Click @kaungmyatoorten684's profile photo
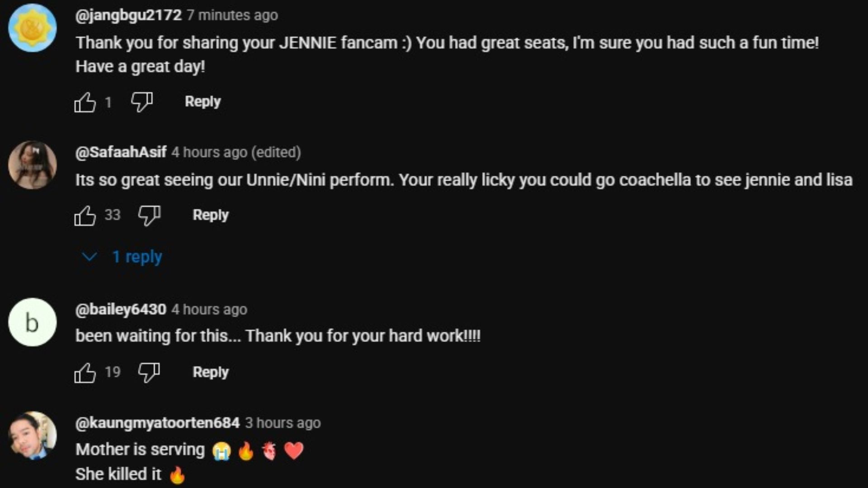This screenshot has height=488, width=868. click(32, 436)
